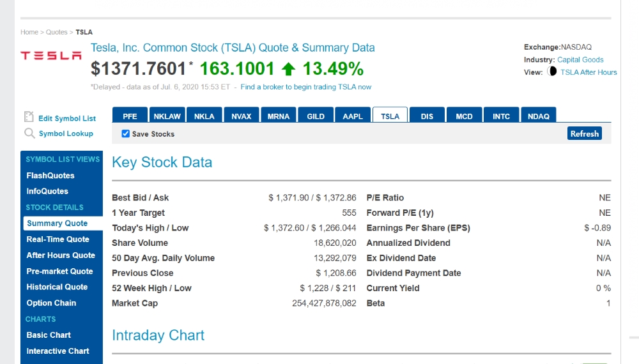Screen dimensions: 639x364
Task: Open the Symbol Lookup link
Action: tap(66, 133)
